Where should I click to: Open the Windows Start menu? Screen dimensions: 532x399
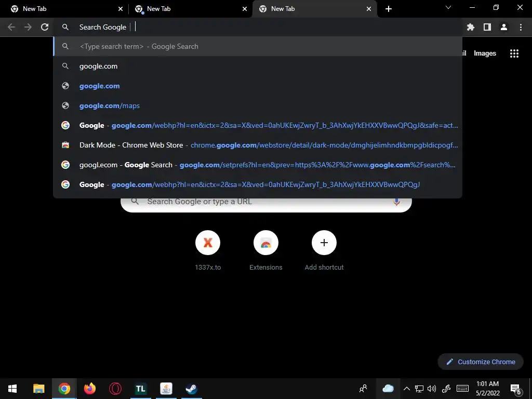(12, 389)
